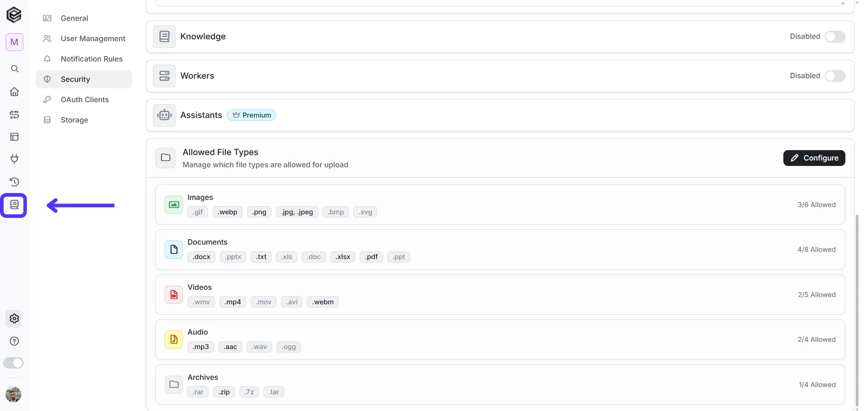Click the .webp file type tag
Viewport: 868px width, 411px height.
228,212
